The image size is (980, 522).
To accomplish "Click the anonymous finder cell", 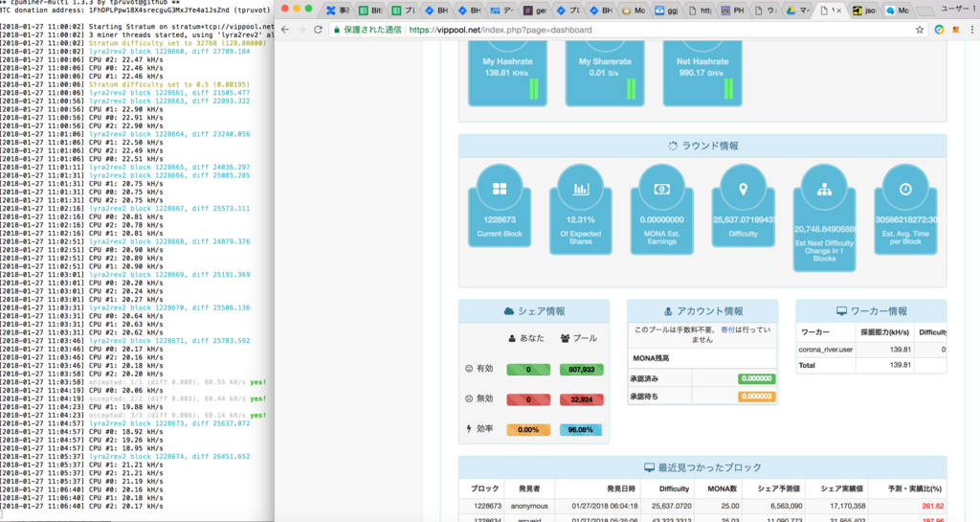I will pyautogui.click(x=528, y=506).
